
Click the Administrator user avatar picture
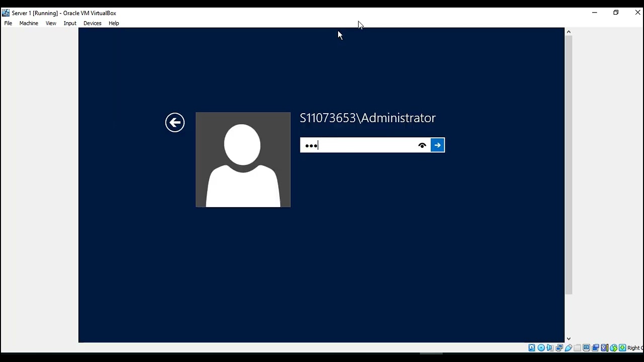tap(243, 159)
